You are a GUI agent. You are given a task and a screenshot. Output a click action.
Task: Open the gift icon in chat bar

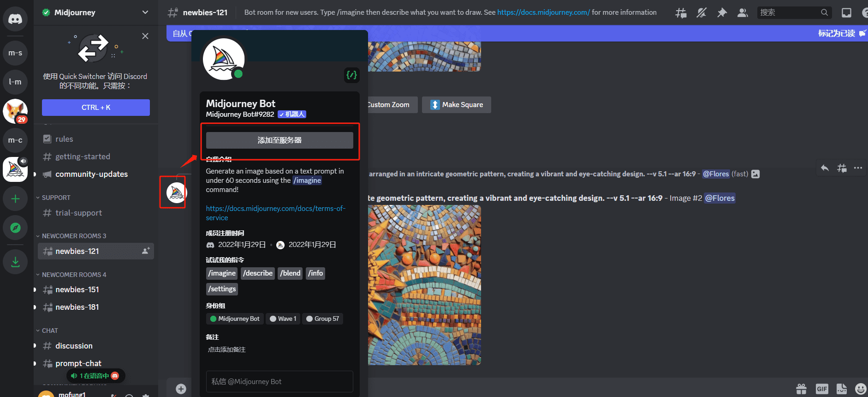802,389
